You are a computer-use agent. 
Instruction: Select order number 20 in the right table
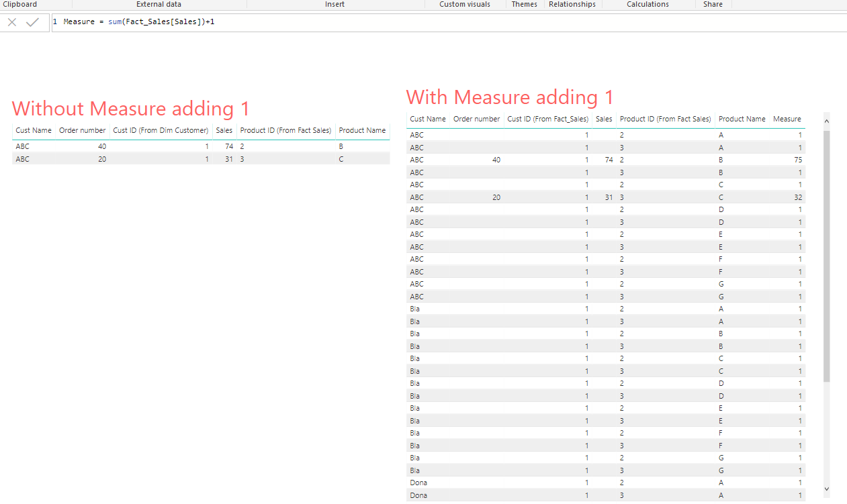coord(496,197)
